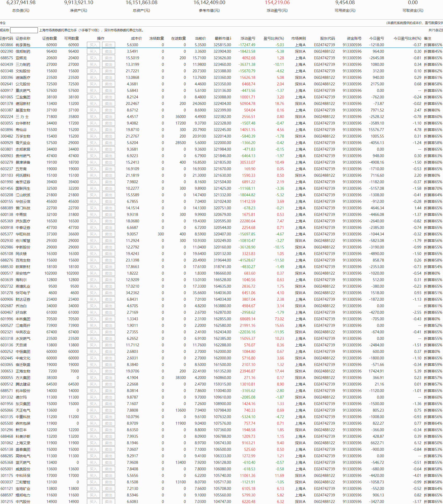Focus the security name filter input box
Viewport: 443px width, 504px height.
24,30
